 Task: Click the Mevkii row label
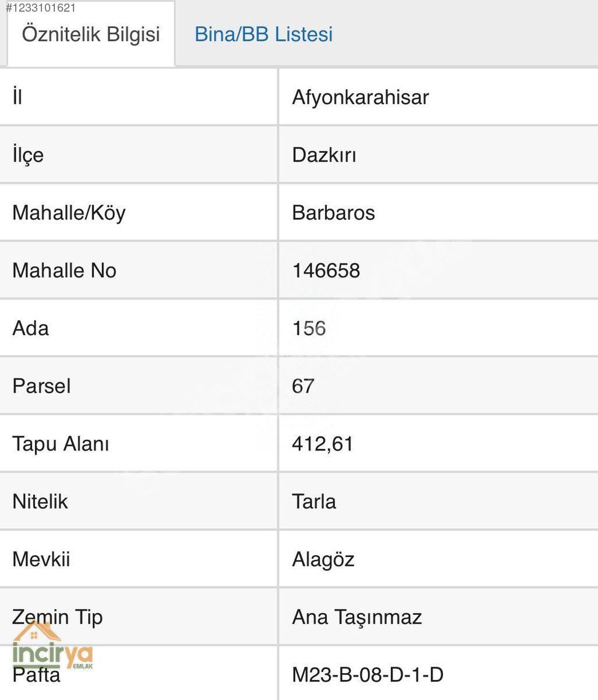(41, 560)
